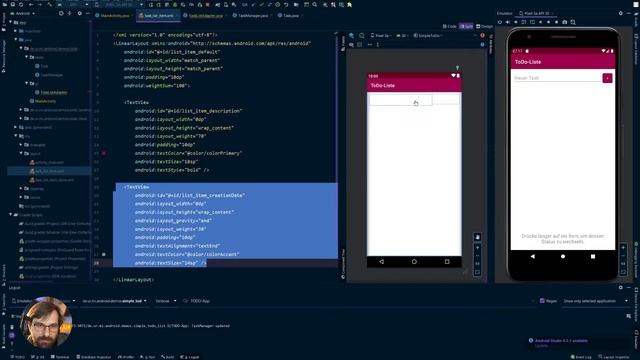The image size is (640, 360).
Task: Open the Database Inspector tool window
Action: (93, 357)
